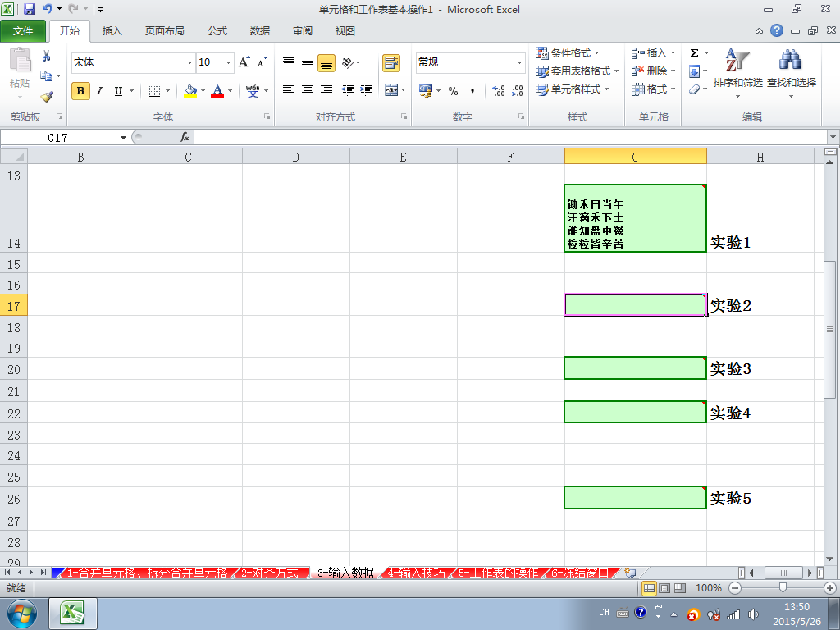Expand the number format 常规 dropdown
Image resolution: width=840 pixels, height=630 pixels.
[519, 62]
